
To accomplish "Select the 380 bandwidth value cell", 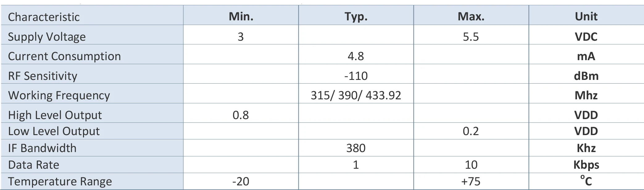I will pyautogui.click(x=356, y=148).
